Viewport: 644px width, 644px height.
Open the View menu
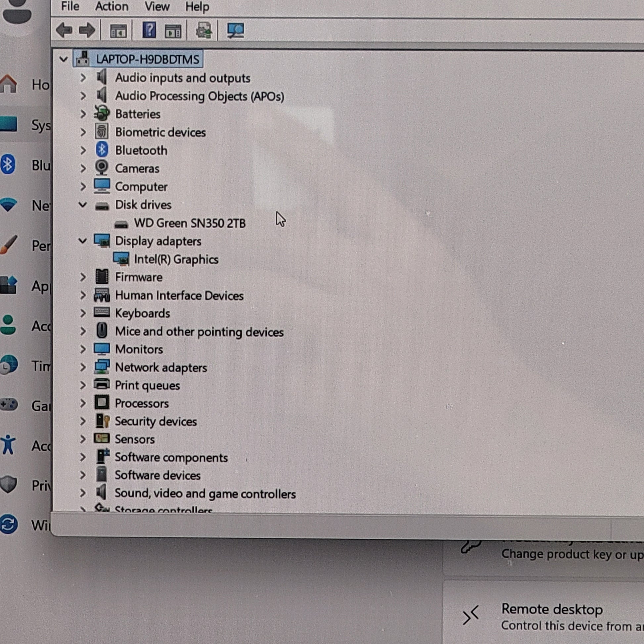pos(157,7)
